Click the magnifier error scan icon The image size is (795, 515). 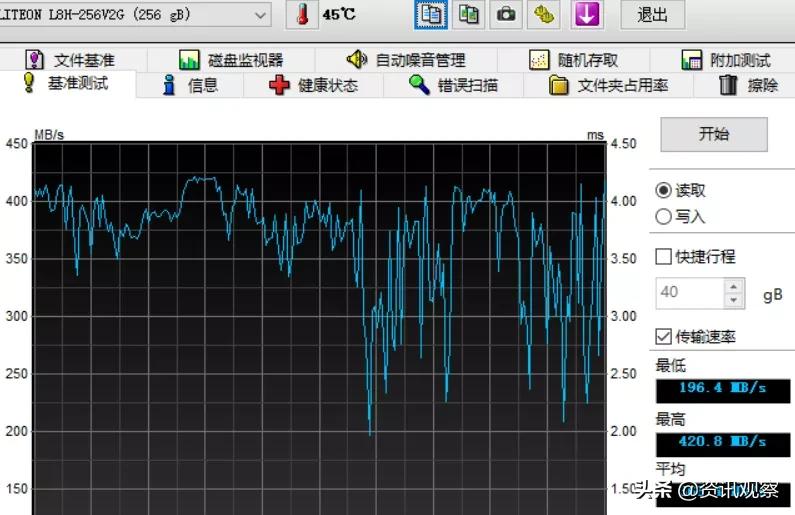click(419, 84)
